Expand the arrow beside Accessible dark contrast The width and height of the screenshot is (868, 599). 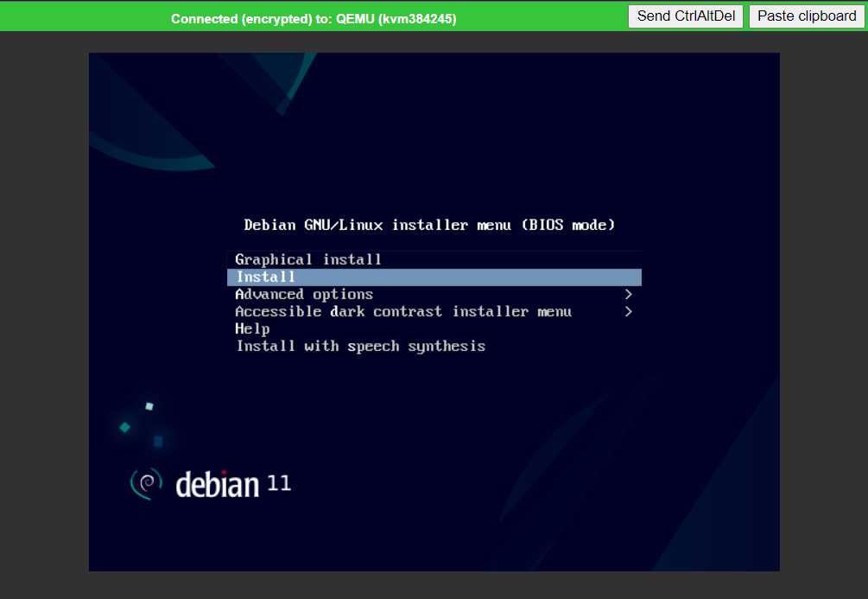(x=628, y=311)
